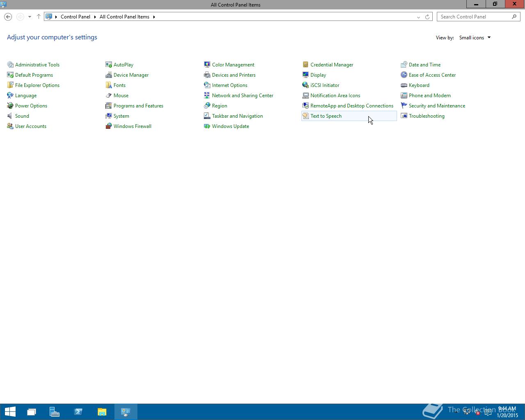Click the Phone and Modem icon
The width and height of the screenshot is (525, 420).
point(404,95)
